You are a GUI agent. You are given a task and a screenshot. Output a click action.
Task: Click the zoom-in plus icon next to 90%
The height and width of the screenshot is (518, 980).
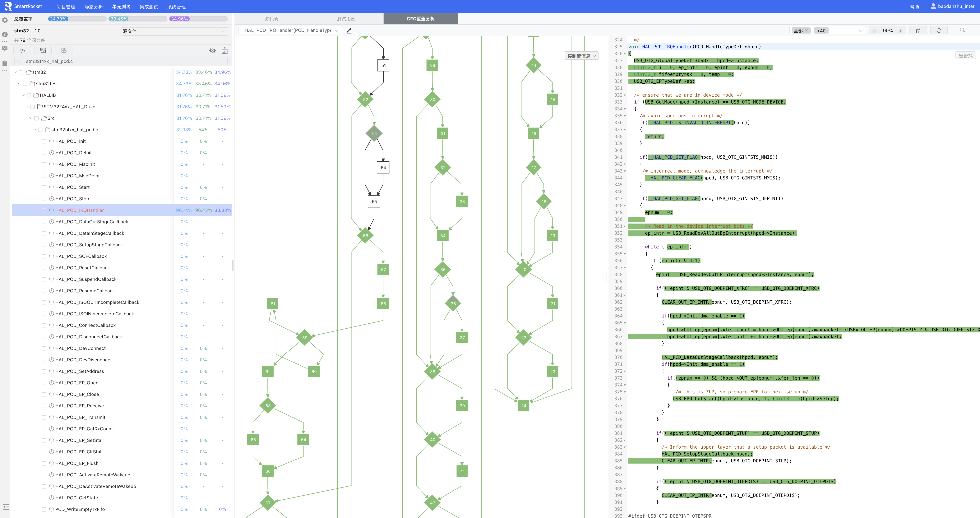(900, 31)
